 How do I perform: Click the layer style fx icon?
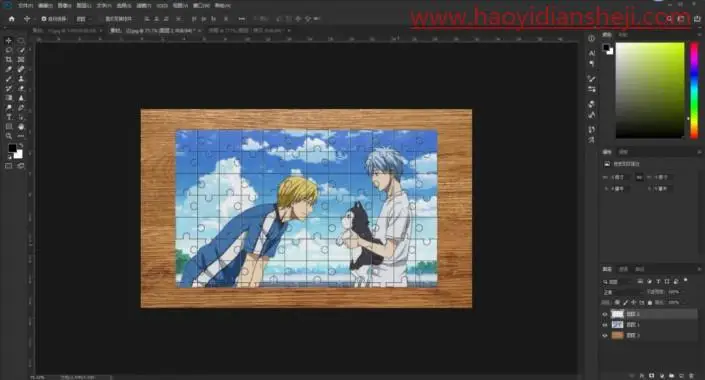click(642, 376)
